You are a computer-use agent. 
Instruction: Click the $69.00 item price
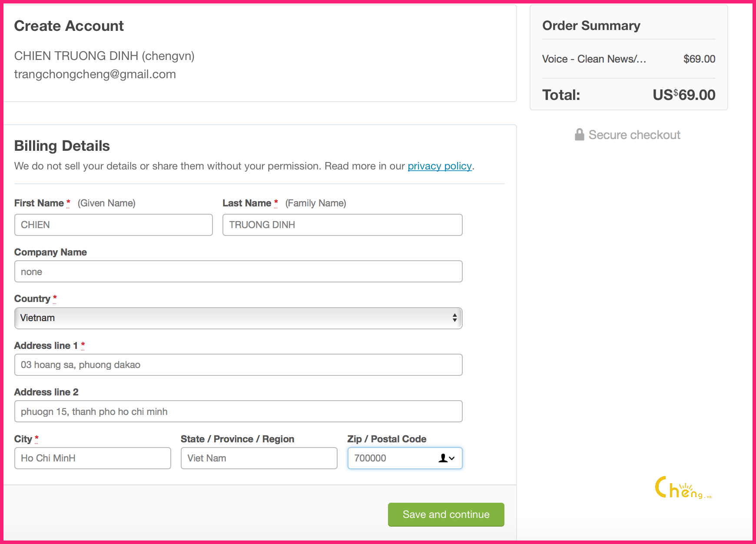[699, 59]
